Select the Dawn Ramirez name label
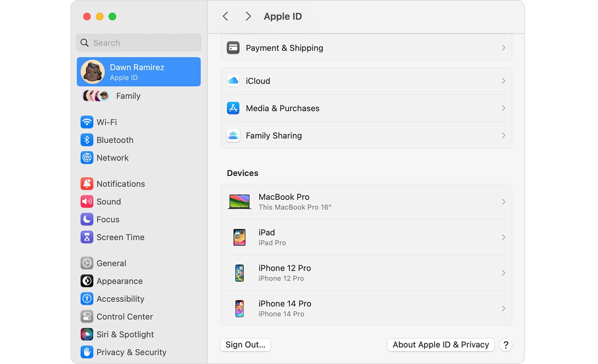Screen dimensions: 598x364 click(137, 67)
